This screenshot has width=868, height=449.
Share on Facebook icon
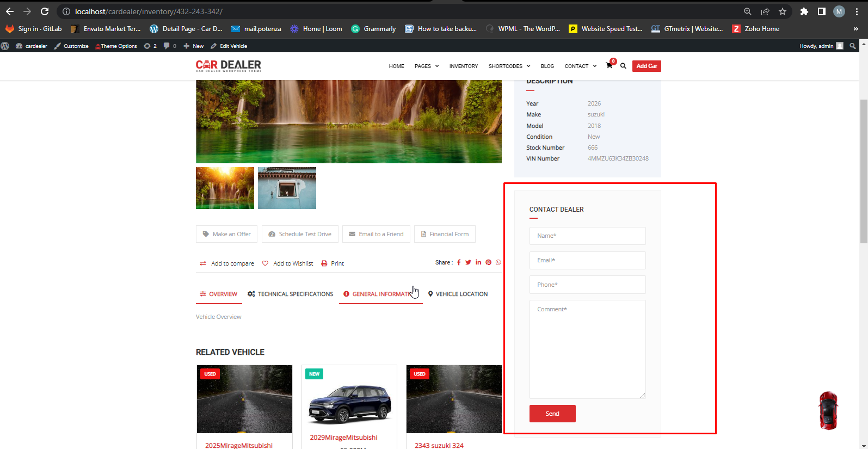click(x=459, y=262)
